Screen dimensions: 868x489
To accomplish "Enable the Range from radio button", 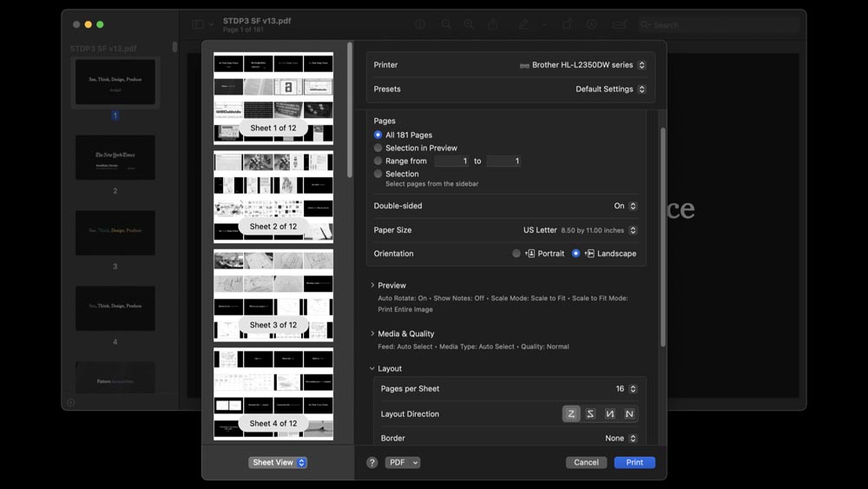I will click(x=378, y=162).
